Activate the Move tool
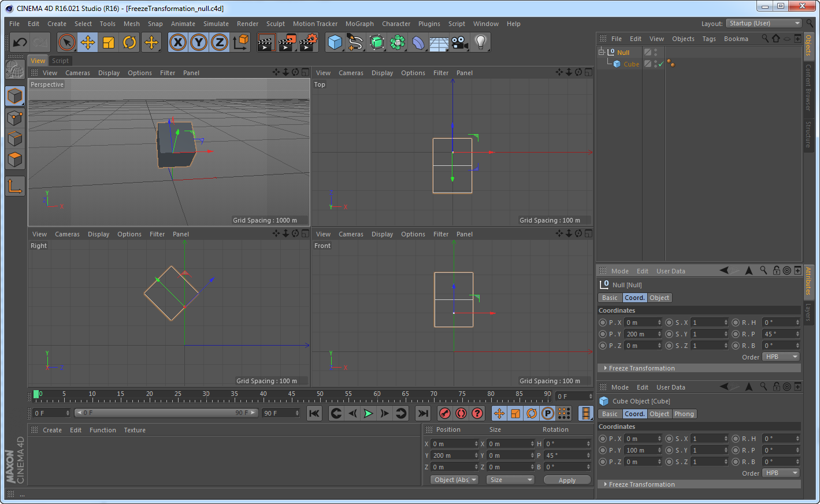Image resolution: width=820 pixels, height=504 pixels. [88, 42]
